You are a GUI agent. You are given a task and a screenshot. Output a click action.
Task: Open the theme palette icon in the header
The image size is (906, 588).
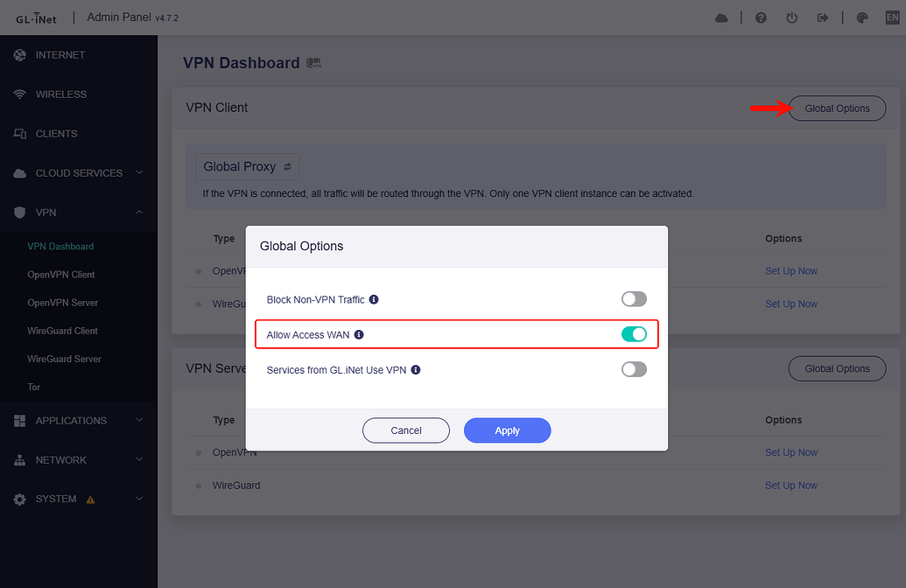(x=861, y=17)
